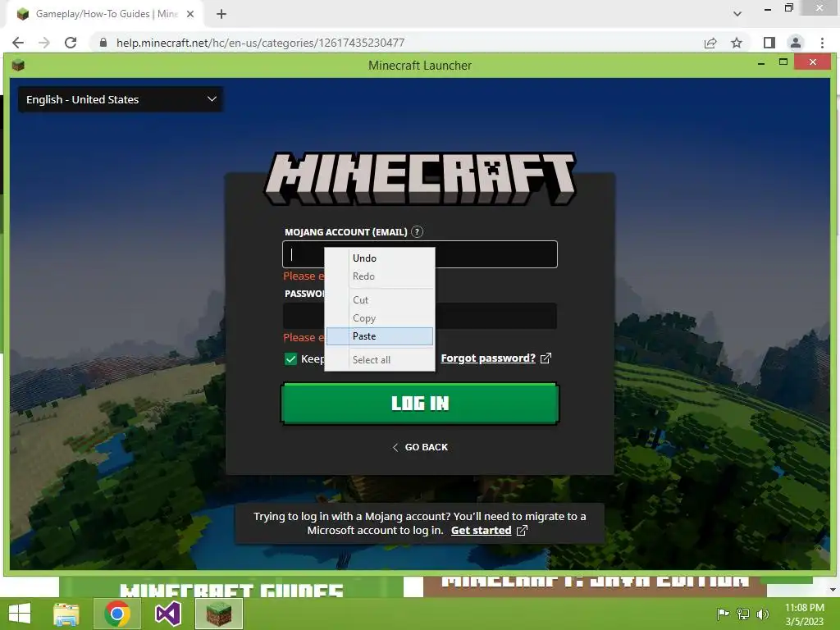
Task: Click the Action Center flag tray icon
Action: click(723, 614)
